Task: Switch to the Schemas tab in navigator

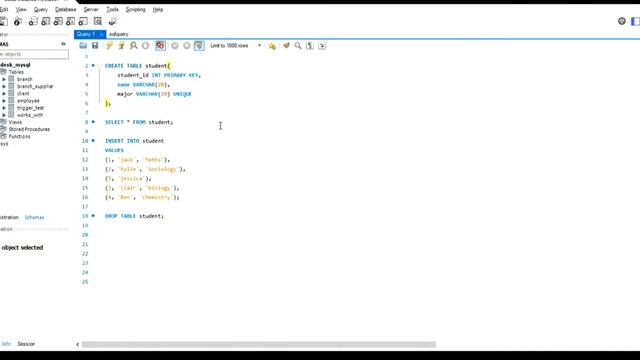Action: click(x=34, y=218)
